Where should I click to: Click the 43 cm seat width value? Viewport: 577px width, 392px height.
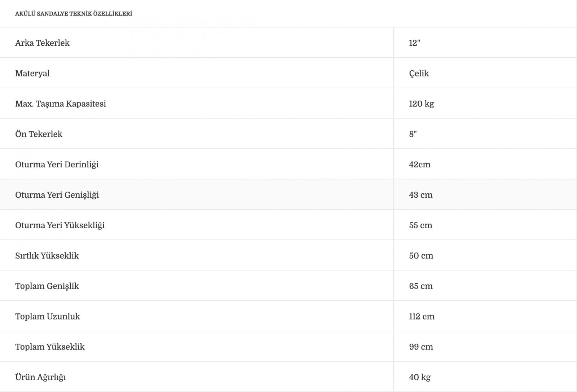coord(420,195)
